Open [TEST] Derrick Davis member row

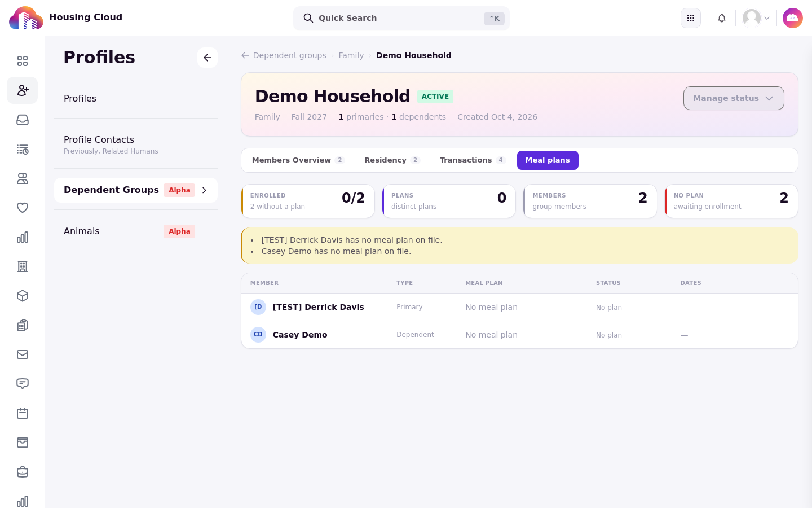[x=519, y=307]
